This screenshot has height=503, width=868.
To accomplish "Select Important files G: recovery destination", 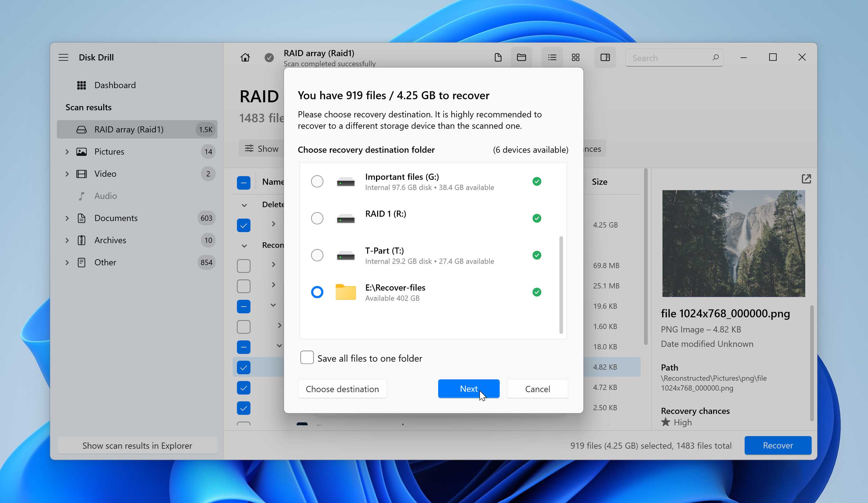I will coord(317,182).
